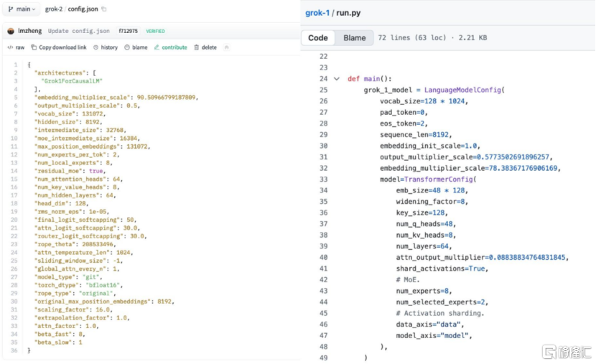Collapse the def main() block chevron
Viewport: 596px width, 364px height.
coord(336,79)
